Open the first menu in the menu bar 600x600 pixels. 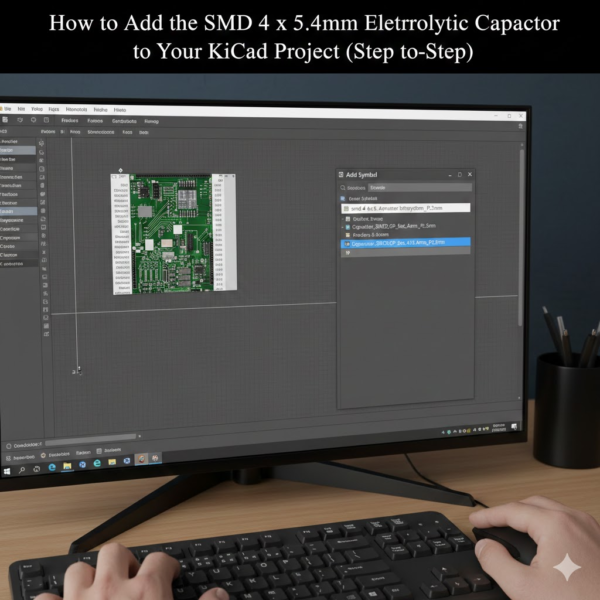point(7,109)
